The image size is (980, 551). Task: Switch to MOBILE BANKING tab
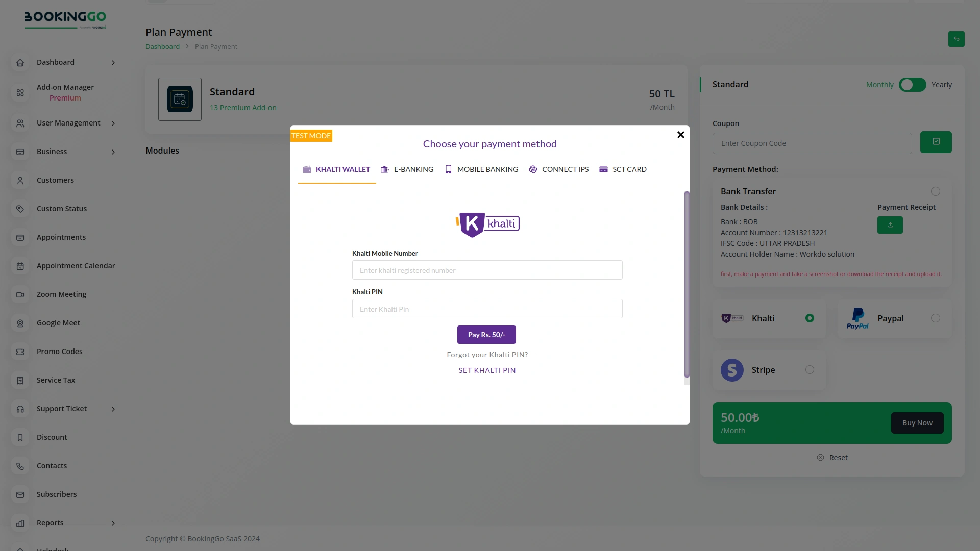pyautogui.click(x=481, y=169)
